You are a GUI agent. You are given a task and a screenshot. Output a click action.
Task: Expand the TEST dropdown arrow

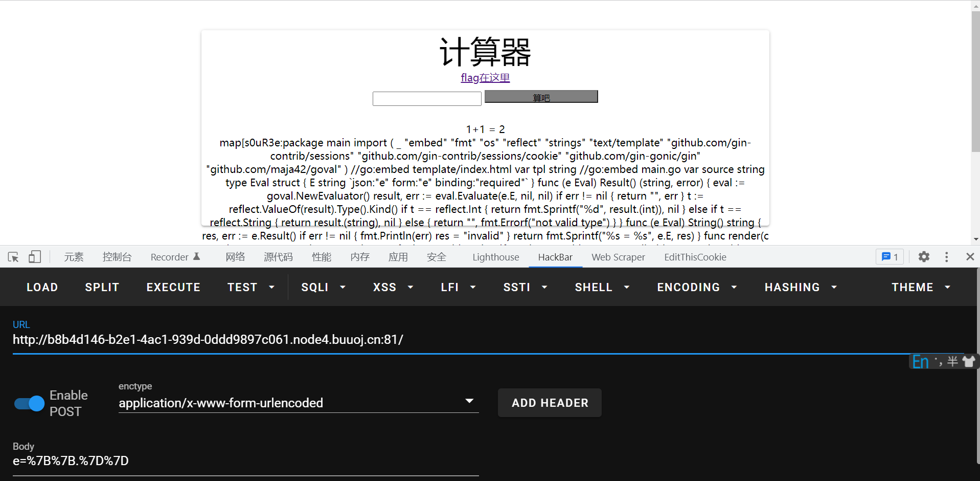[x=272, y=288]
